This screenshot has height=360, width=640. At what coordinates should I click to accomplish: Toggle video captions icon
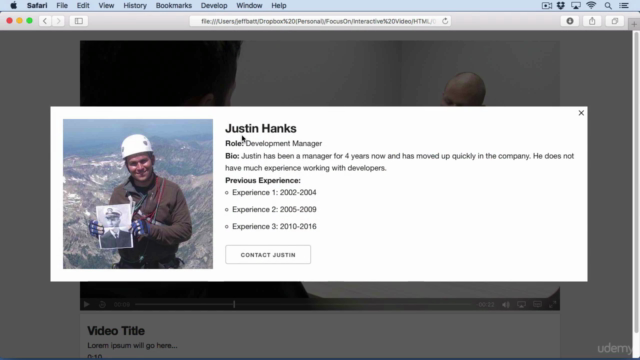click(537, 304)
